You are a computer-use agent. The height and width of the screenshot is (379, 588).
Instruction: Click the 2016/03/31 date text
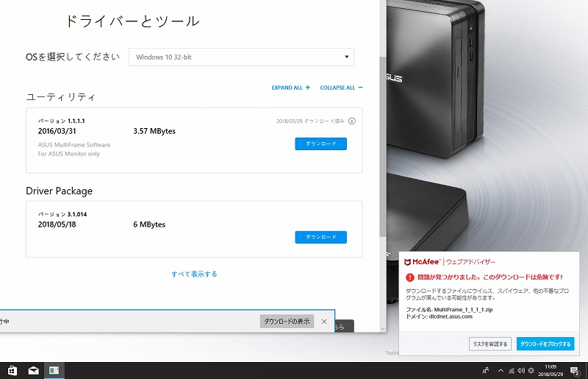(x=57, y=131)
